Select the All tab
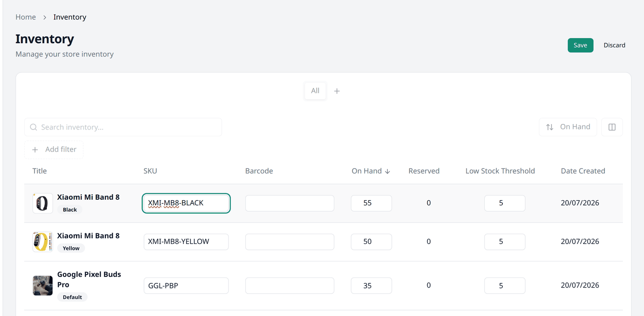Image resolution: width=644 pixels, height=316 pixels. coord(315,91)
